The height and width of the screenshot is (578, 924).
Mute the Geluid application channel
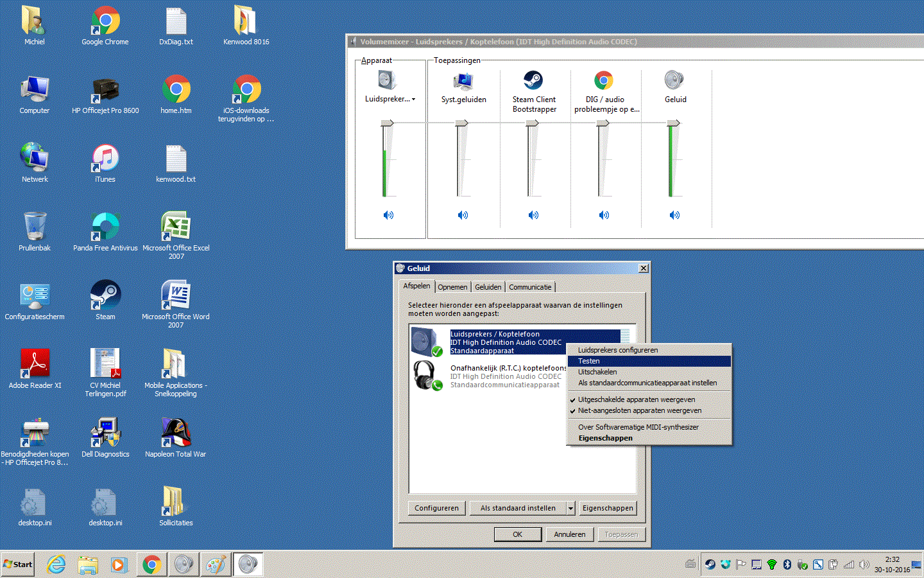[674, 215]
